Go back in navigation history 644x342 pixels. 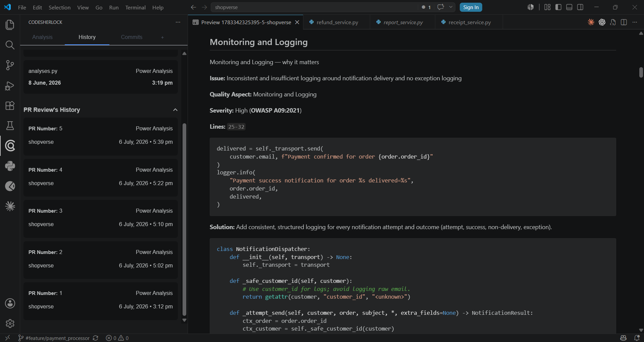click(x=193, y=7)
